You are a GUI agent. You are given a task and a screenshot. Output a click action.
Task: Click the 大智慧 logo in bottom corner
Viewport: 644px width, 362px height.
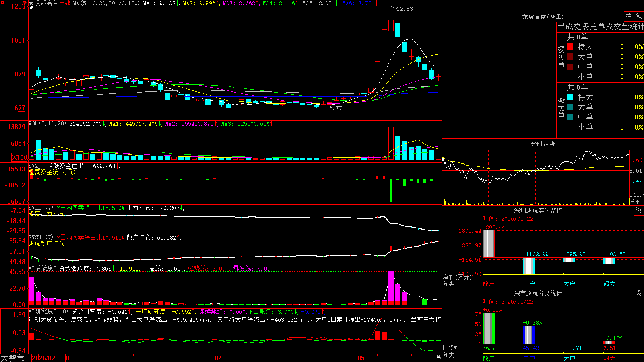click(x=12, y=358)
